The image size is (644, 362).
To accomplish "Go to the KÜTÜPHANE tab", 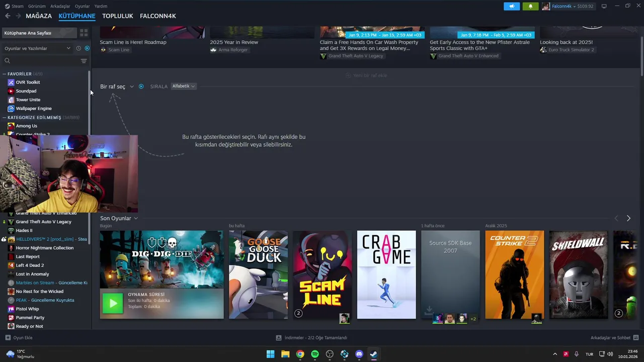I will [x=77, y=16].
